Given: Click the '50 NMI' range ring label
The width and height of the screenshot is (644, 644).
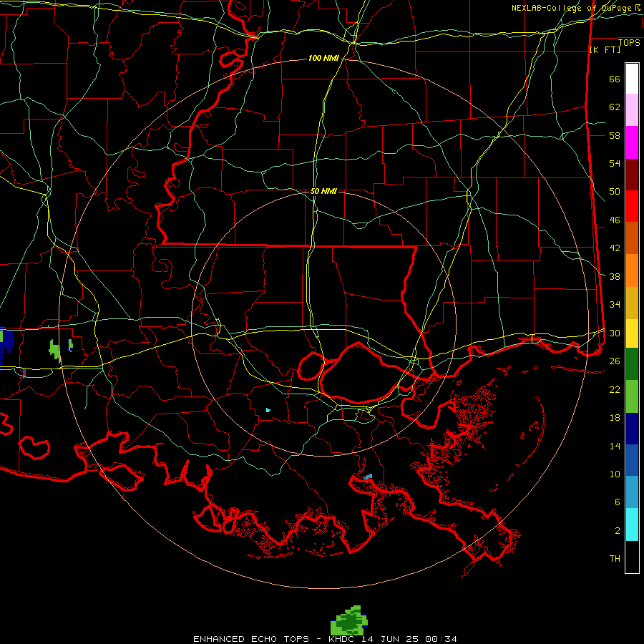Looking at the screenshot, I should pos(323,191).
